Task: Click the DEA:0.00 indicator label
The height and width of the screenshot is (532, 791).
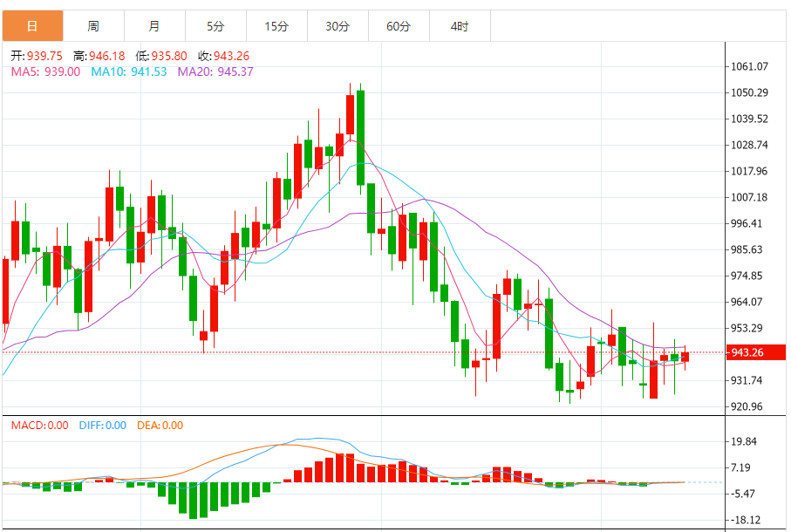Action: click(x=160, y=425)
